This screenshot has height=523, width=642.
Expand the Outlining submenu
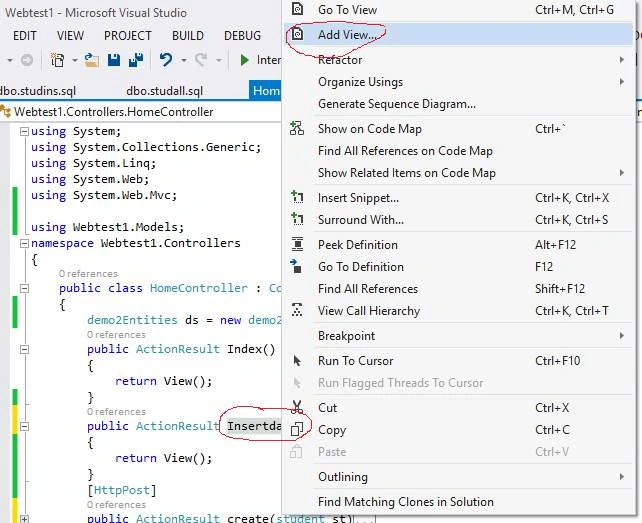[622, 476]
